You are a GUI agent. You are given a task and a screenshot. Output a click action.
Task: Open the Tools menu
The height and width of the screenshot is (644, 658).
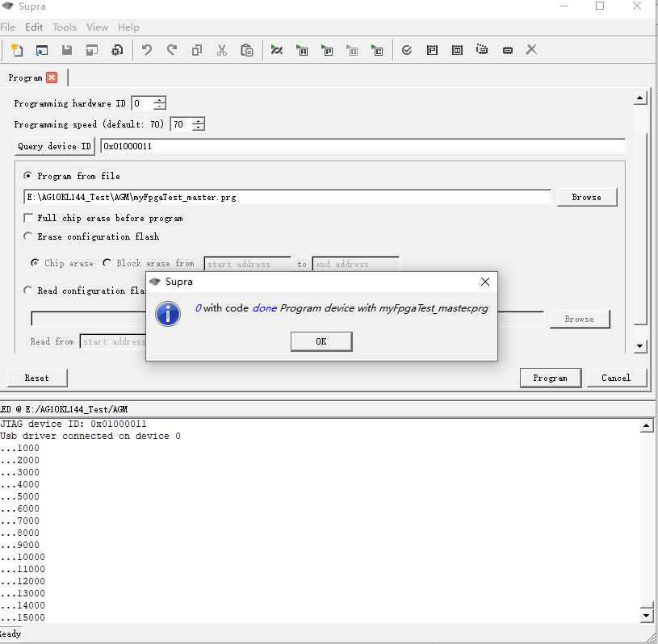pyautogui.click(x=65, y=27)
